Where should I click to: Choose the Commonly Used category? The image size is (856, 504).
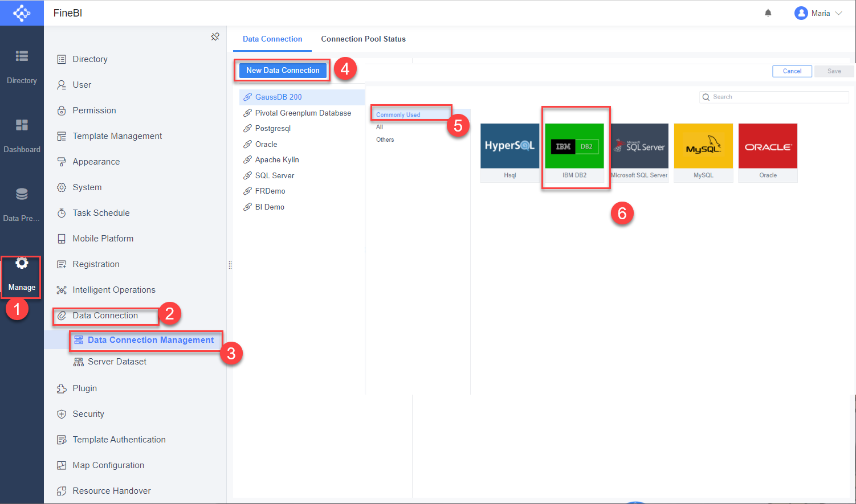coord(398,114)
